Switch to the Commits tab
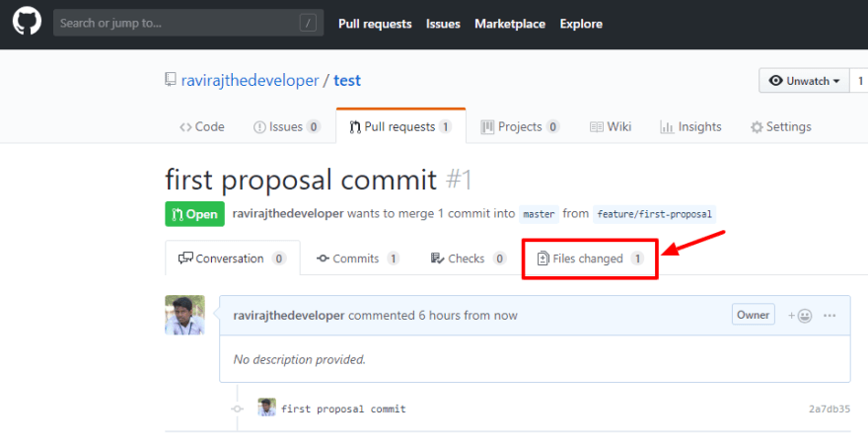The height and width of the screenshot is (445, 868). (358, 259)
